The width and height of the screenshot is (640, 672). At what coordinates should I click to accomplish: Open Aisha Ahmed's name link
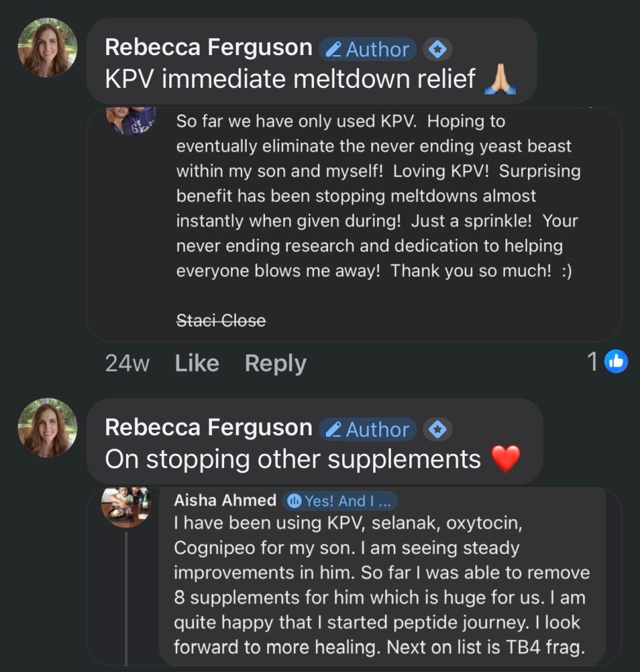(x=225, y=501)
